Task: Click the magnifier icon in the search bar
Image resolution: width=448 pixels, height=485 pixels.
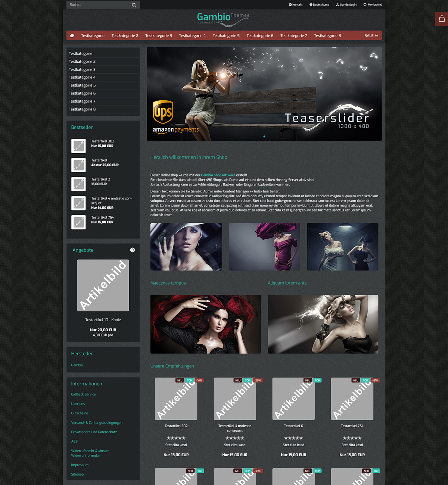Action: point(134,5)
